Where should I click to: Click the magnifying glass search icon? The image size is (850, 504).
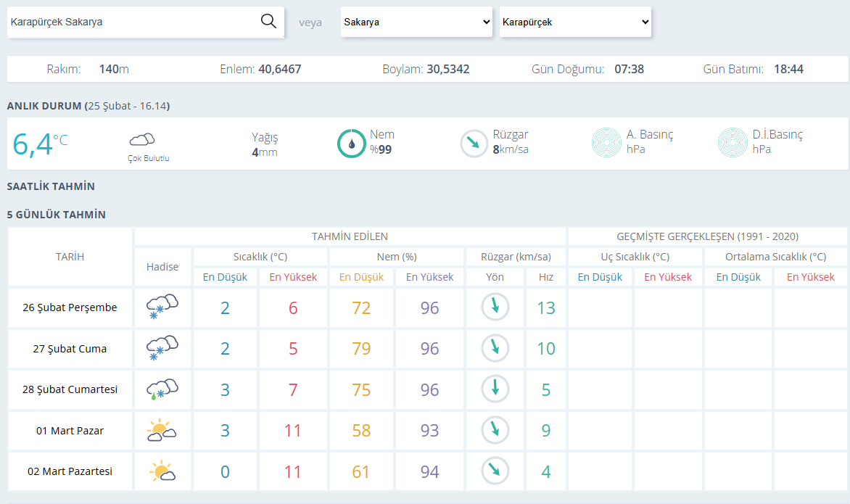click(268, 22)
